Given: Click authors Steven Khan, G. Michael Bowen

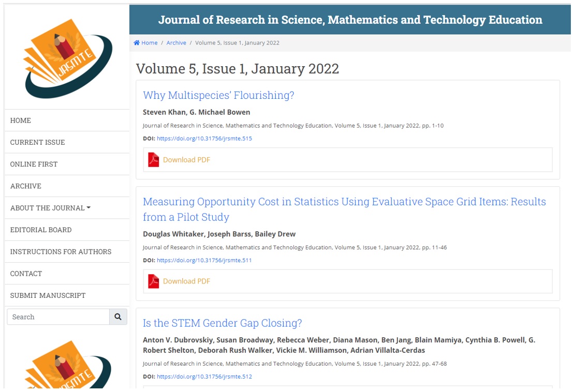Looking at the screenshot, I should (197, 112).
